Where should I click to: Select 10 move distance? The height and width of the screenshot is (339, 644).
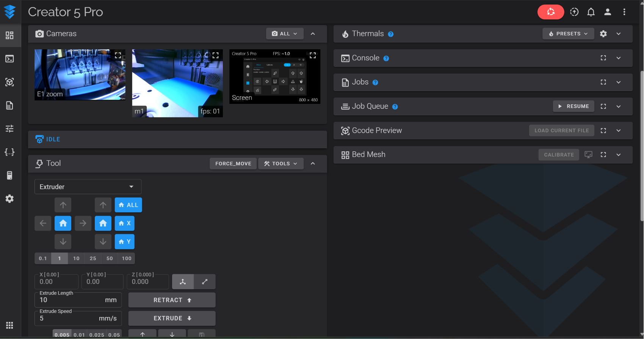pos(76,259)
